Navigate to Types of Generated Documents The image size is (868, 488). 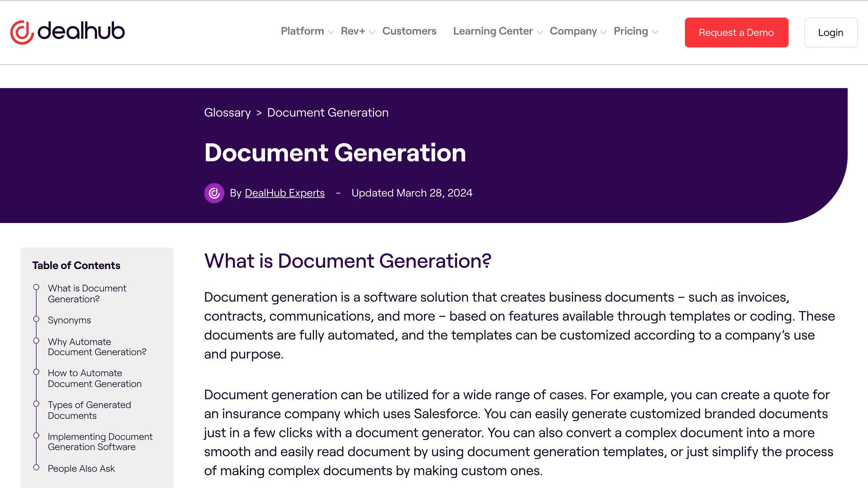pyautogui.click(x=89, y=410)
